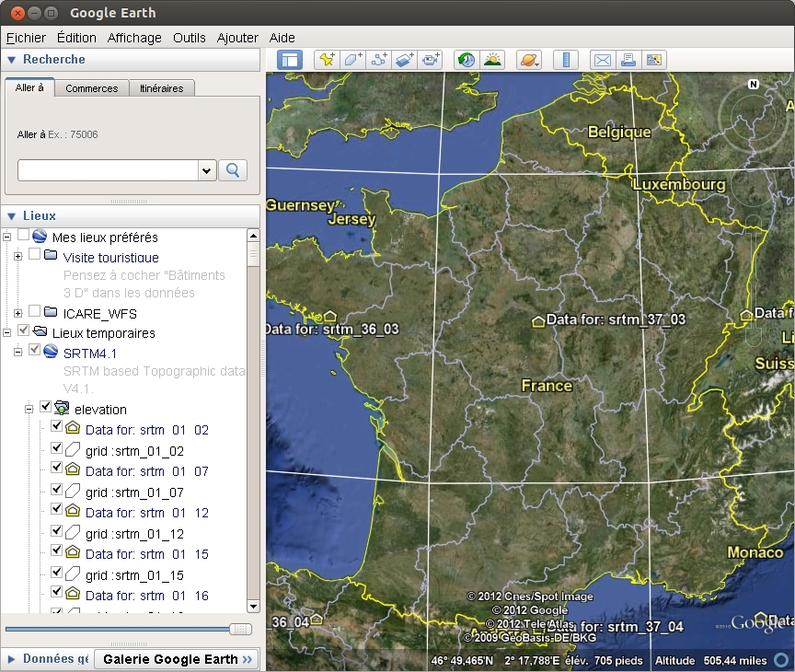The image size is (795, 672).
Task: Show historical imagery clock icon
Action: (467, 60)
